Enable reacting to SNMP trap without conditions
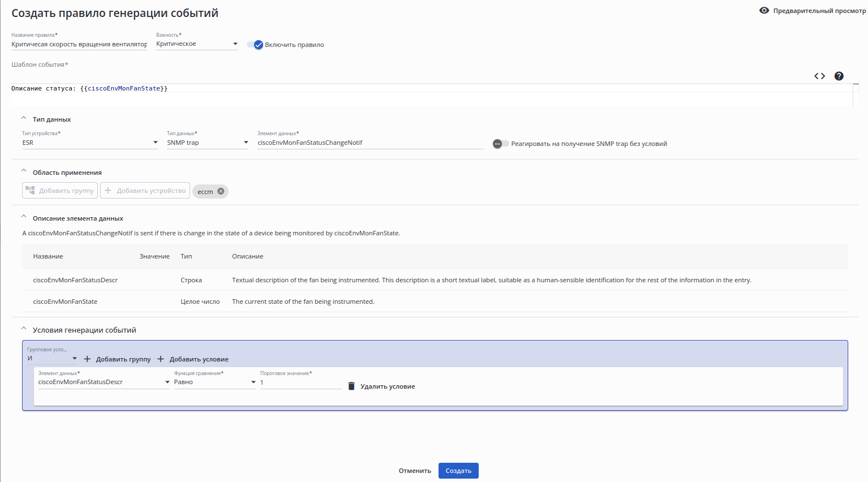868x482 pixels. point(500,144)
